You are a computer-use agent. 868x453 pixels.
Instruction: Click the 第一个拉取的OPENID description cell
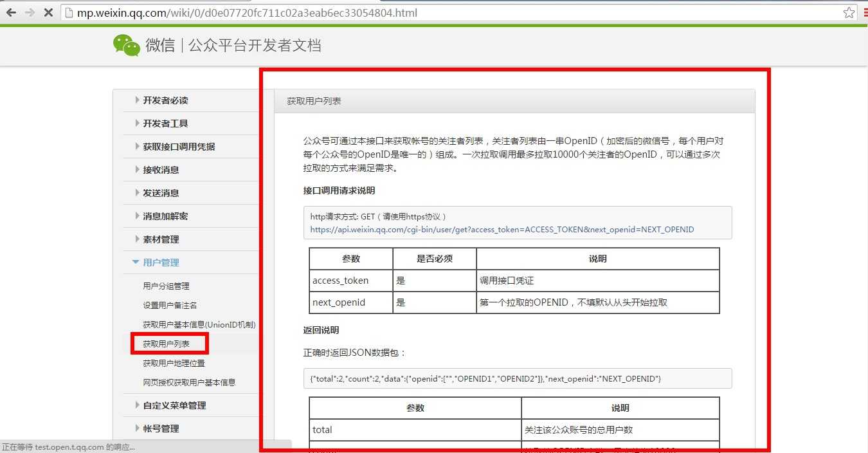(598, 302)
